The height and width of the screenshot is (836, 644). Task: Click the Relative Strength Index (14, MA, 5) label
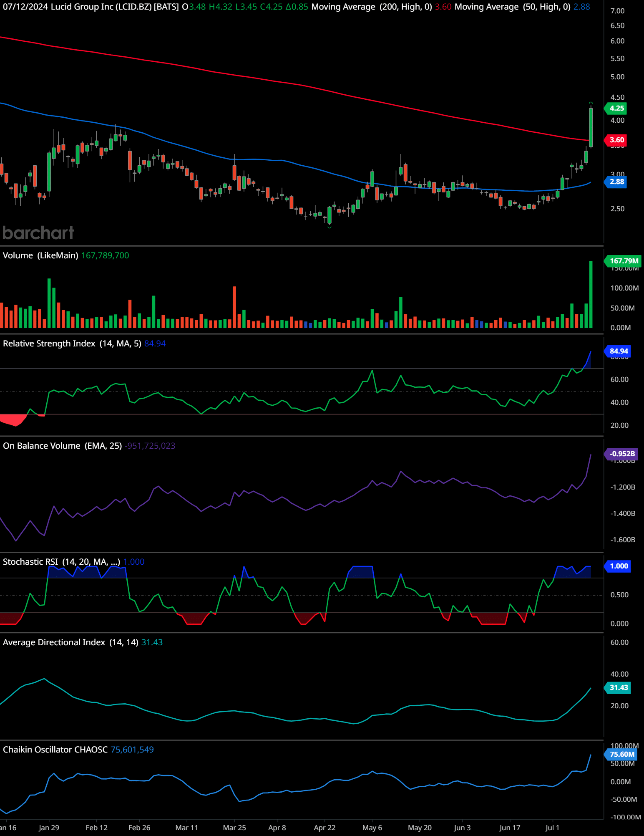72,343
